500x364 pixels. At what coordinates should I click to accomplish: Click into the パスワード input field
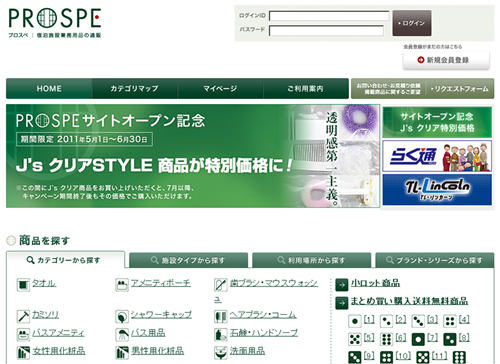[x=326, y=30]
